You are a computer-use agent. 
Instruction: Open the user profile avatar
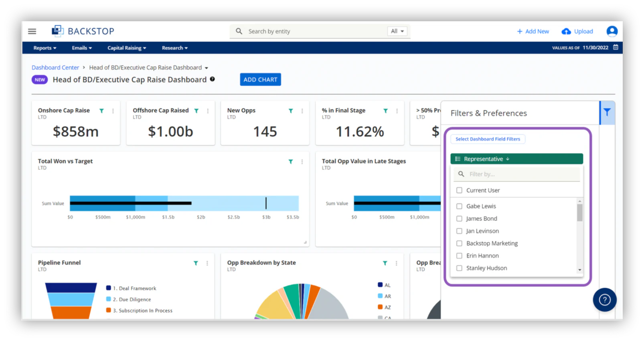coord(612,31)
